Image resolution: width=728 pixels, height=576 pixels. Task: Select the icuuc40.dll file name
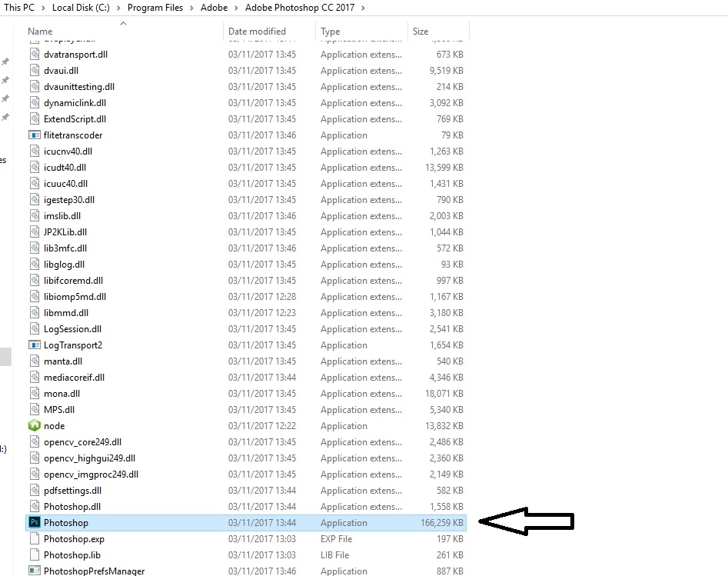[x=65, y=184]
